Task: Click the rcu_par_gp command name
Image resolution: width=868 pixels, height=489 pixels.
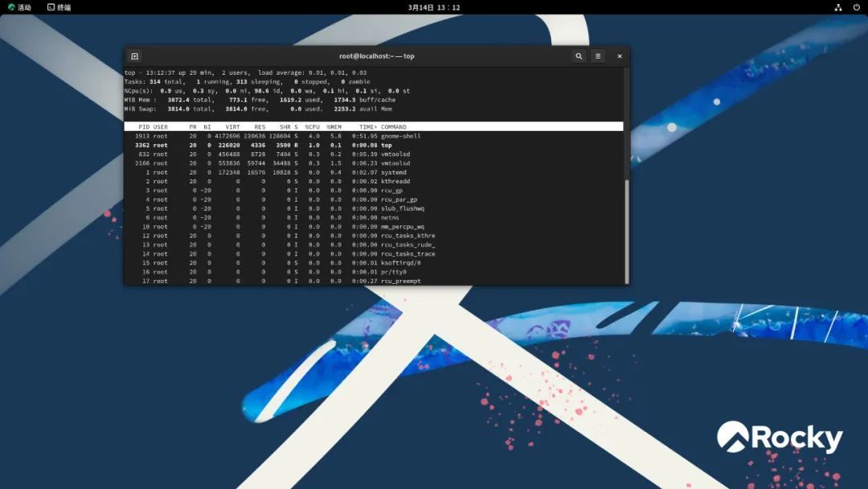Action: pyautogui.click(x=399, y=199)
